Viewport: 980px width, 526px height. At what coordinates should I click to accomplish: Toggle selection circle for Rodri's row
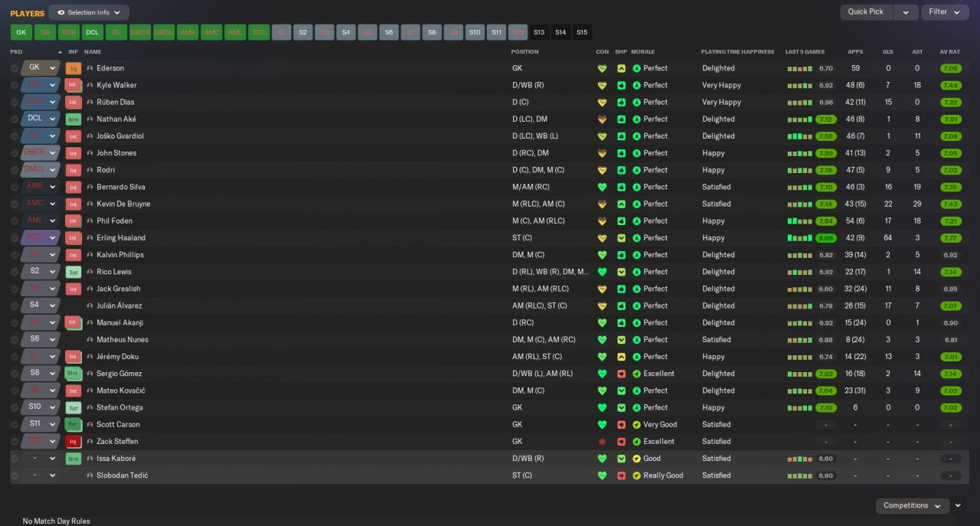pos(15,170)
